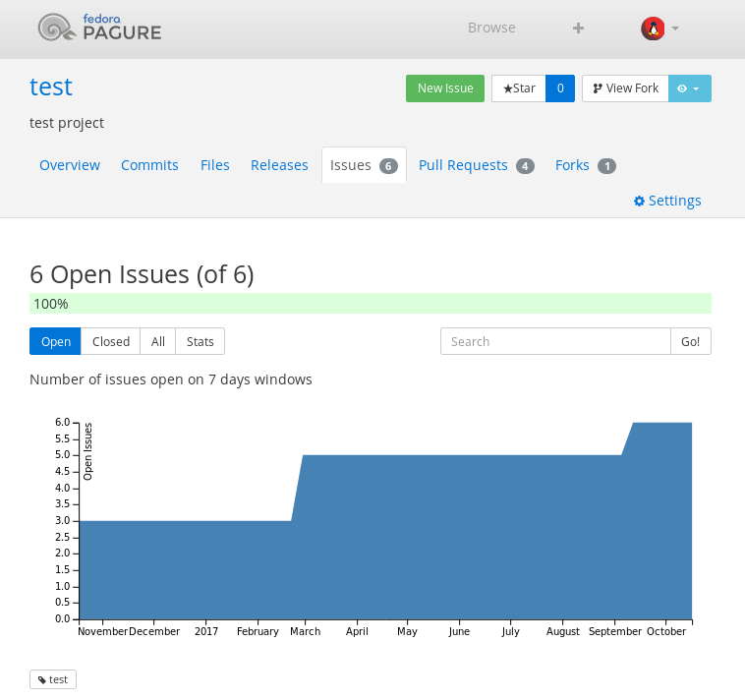745x700 pixels.
Task: Switch to the Releases tab
Action: pos(279,165)
